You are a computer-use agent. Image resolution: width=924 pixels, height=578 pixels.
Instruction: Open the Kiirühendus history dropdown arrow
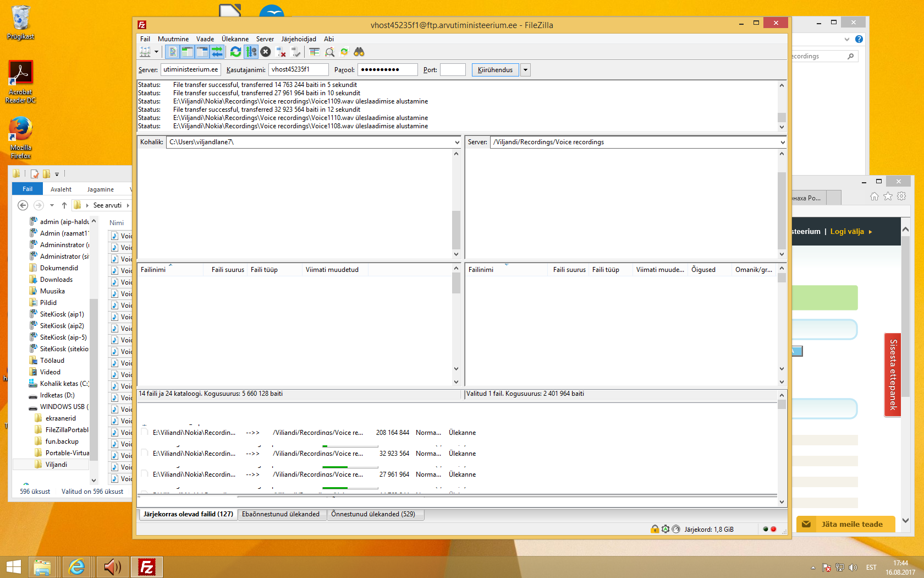[x=525, y=70]
